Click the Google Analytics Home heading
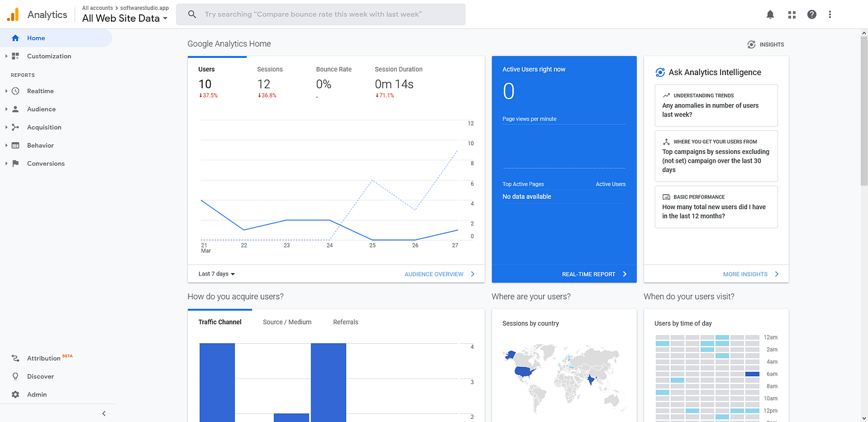The image size is (868, 422). coord(229,43)
